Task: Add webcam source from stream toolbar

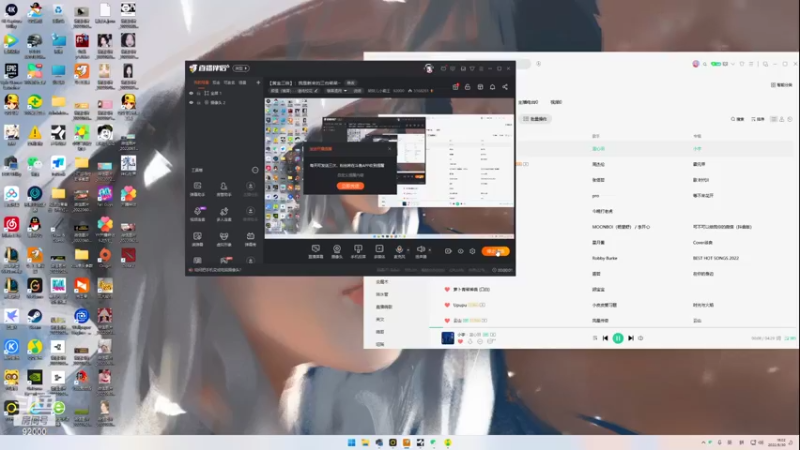Action: [337, 251]
